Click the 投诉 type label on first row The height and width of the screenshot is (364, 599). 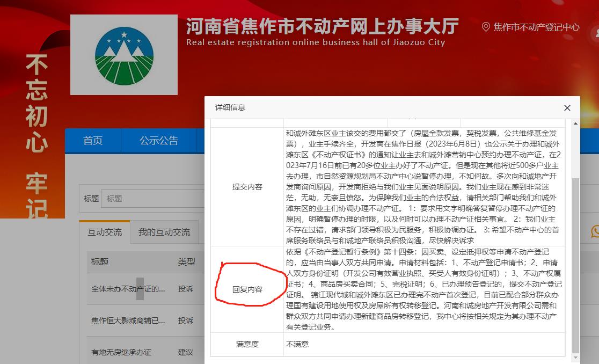(x=185, y=289)
